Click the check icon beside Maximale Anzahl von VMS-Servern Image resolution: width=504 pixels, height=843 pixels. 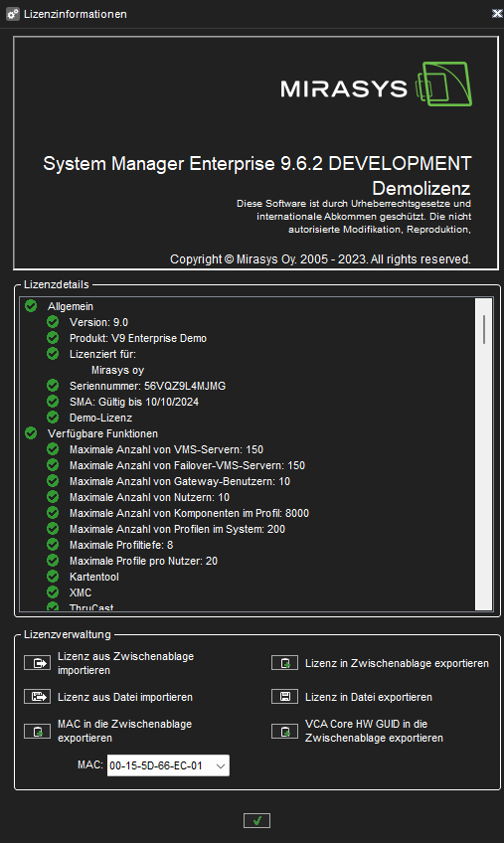pos(53,449)
